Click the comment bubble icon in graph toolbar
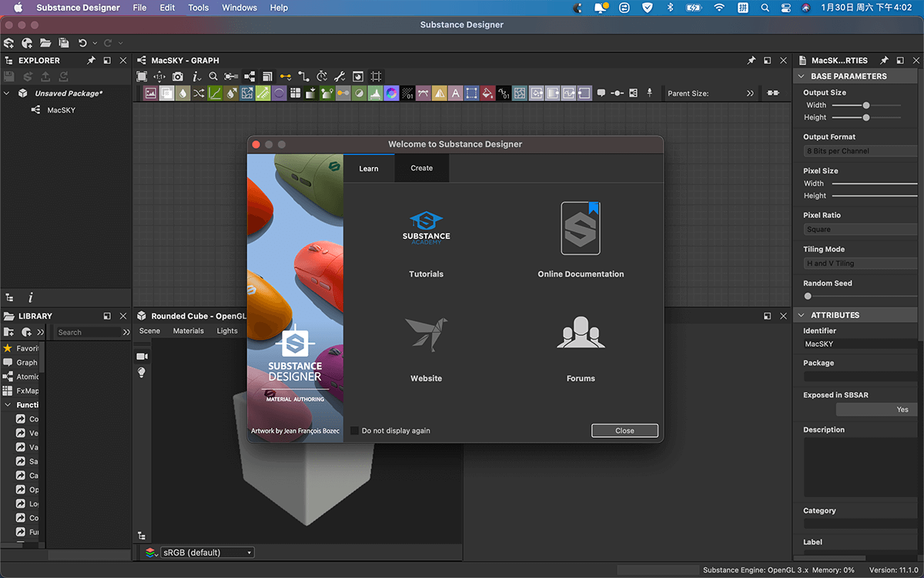The image size is (924, 578). 601,93
